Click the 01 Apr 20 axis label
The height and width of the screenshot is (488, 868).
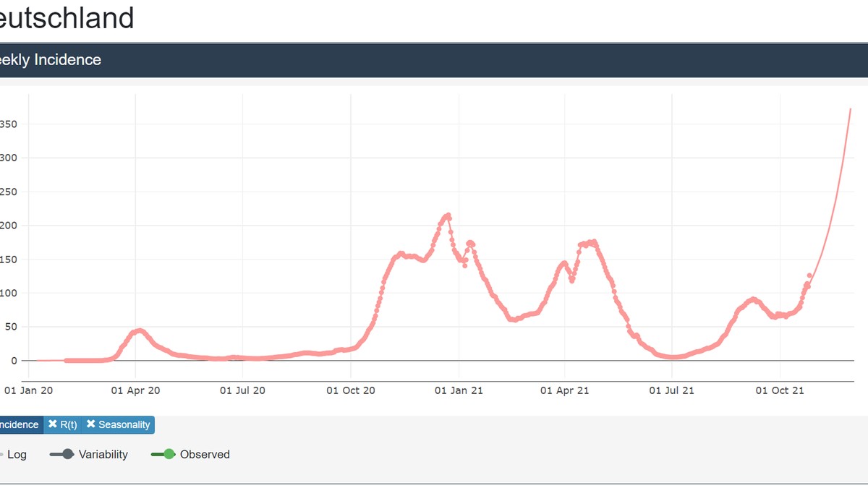click(135, 390)
